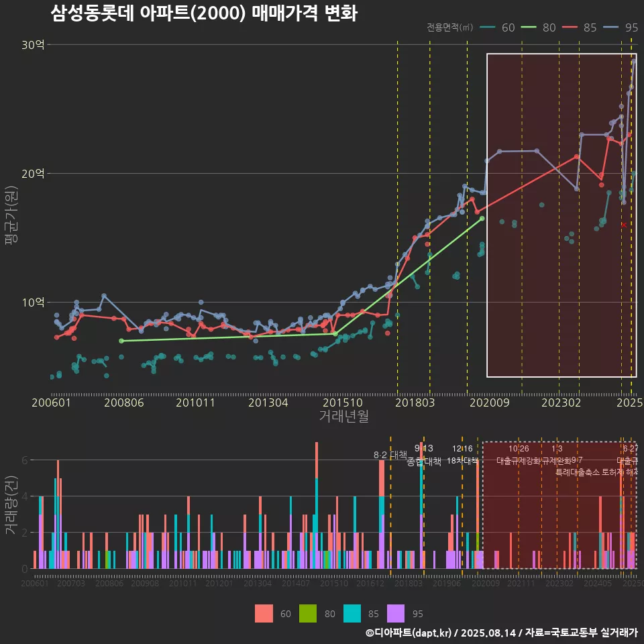Click 200703 on the volume chart x-axis

pos(71,583)
